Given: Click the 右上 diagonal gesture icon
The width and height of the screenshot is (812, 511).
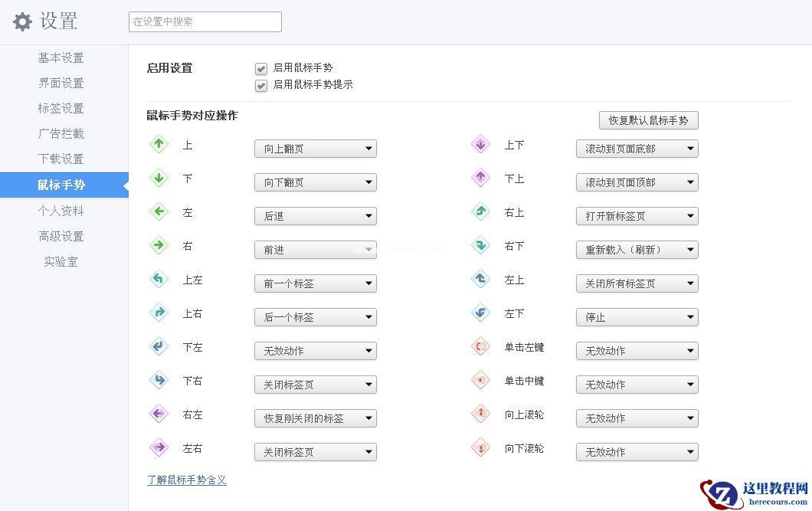Looking at the screenshot, I should point(480,212).
